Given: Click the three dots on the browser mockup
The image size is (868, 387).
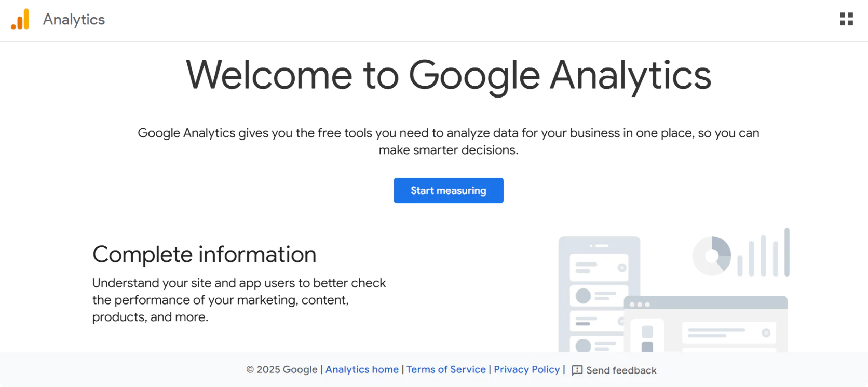Looking at the screenshot, I should pyautogui.click(x=640, y=305).
